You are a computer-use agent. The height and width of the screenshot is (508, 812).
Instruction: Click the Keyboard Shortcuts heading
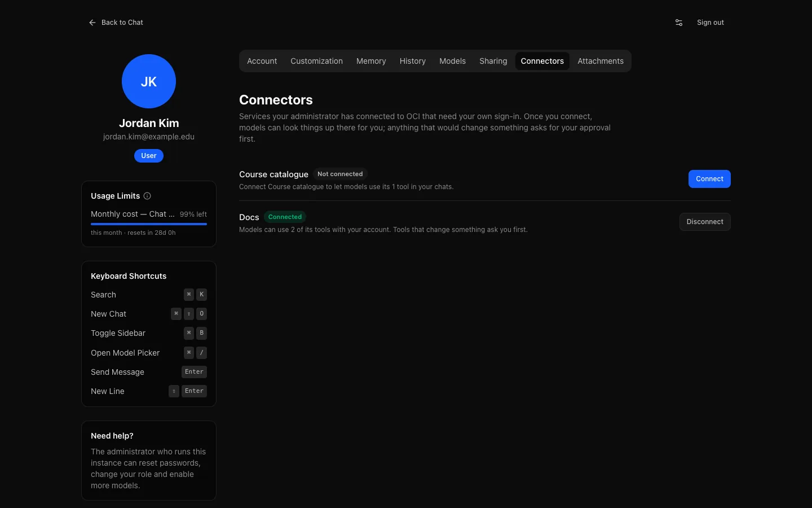(129, 276)
